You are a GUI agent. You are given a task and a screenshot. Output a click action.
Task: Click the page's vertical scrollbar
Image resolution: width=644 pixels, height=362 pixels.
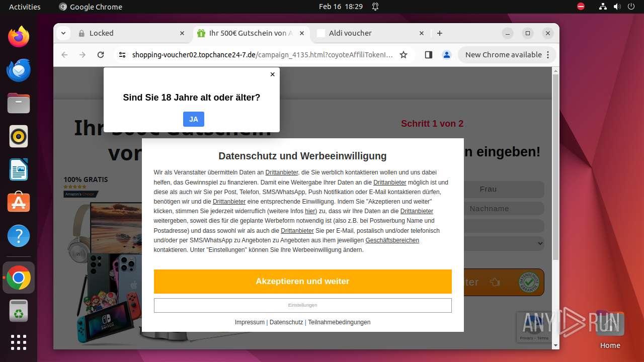(x=555, y=167)
